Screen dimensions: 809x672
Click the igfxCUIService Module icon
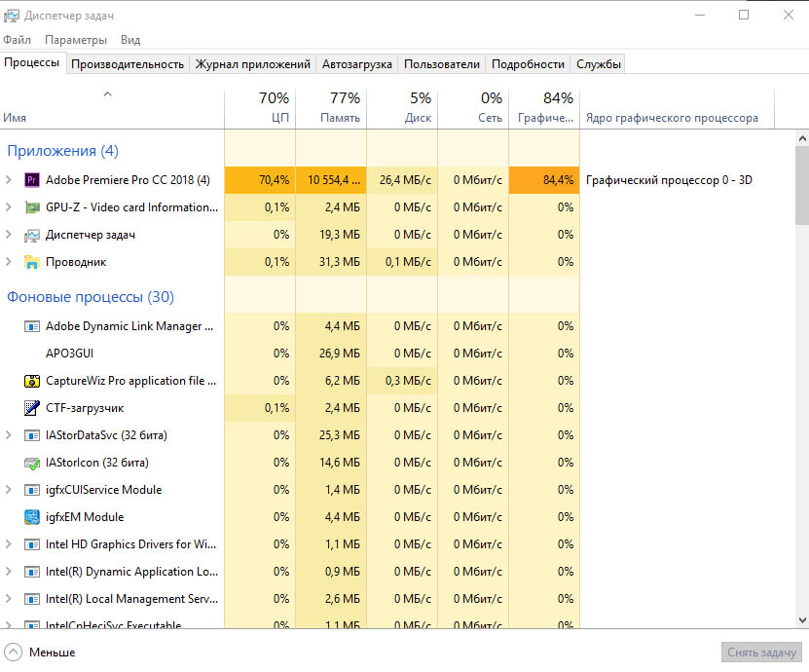click(32, 490)
